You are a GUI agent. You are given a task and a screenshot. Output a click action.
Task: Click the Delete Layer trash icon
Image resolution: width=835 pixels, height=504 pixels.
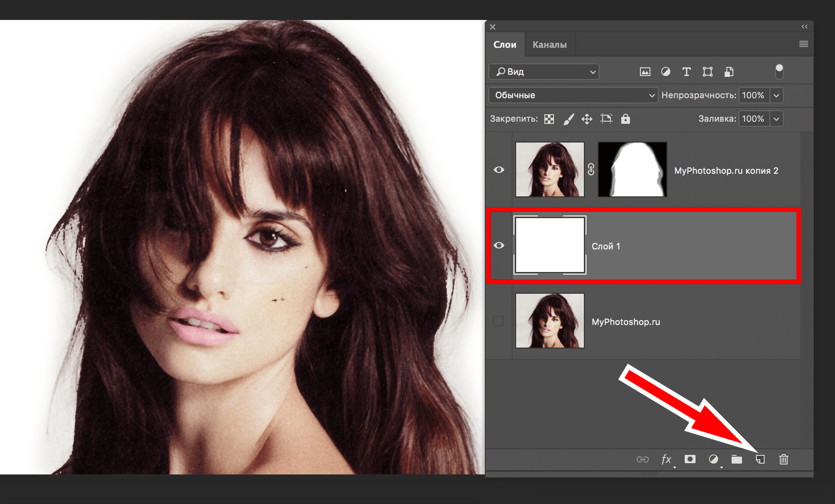click(783, 459)
